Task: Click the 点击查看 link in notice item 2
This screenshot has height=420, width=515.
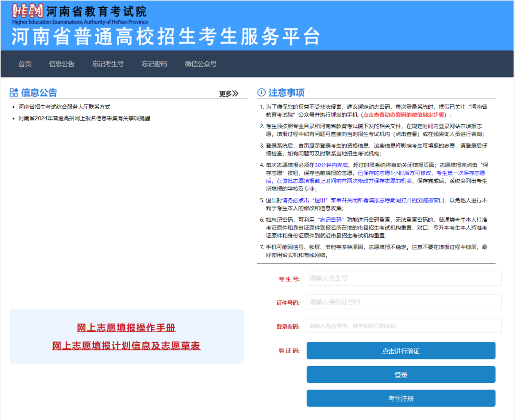Action: pos(406,134)
